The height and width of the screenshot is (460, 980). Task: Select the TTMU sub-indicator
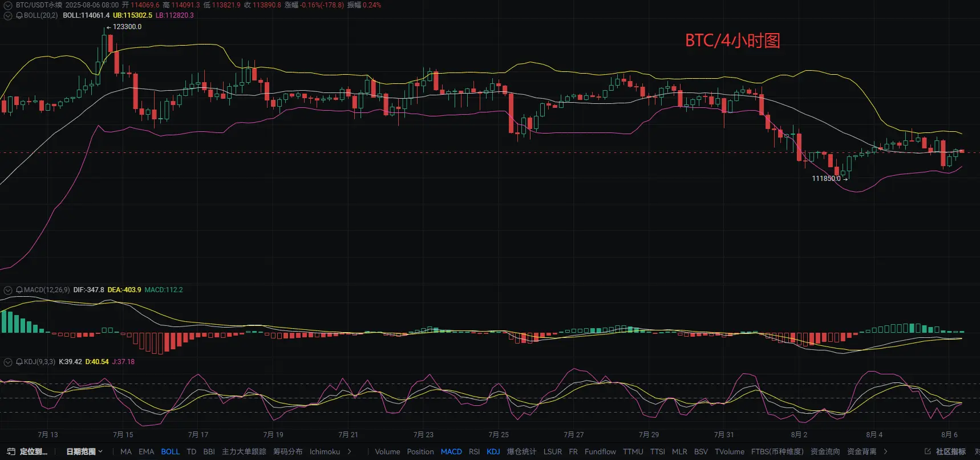click(633, 451)
